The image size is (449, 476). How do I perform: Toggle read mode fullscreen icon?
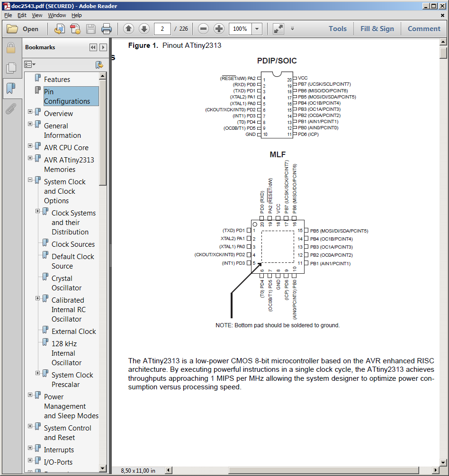(x=278, y=29)
